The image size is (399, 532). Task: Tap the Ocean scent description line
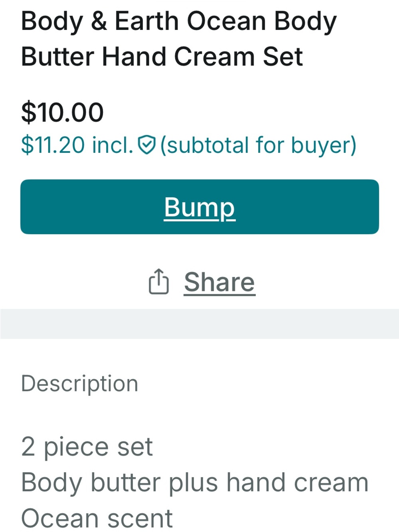click(x=97, y=518)
